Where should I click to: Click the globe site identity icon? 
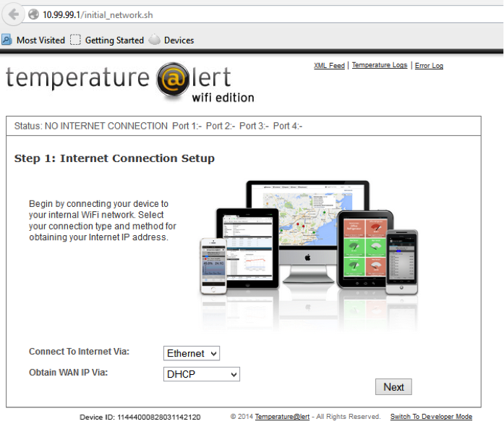(x=33, y=14)
